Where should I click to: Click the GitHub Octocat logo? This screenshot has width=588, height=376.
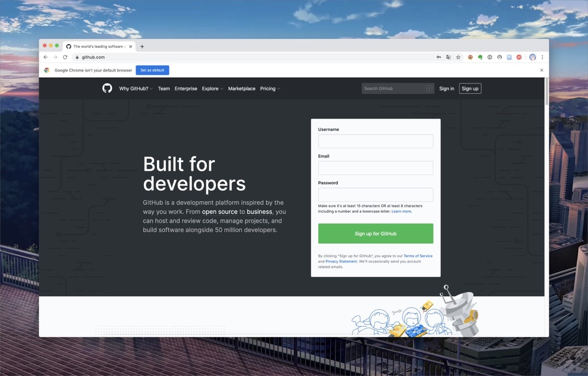point(107,88)
